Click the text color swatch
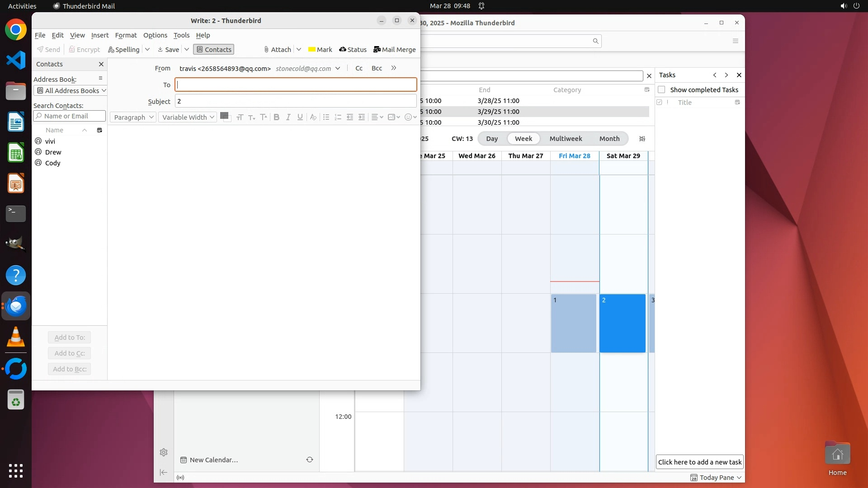The height and width of the screenshot is (488, 868). point(223,116)
